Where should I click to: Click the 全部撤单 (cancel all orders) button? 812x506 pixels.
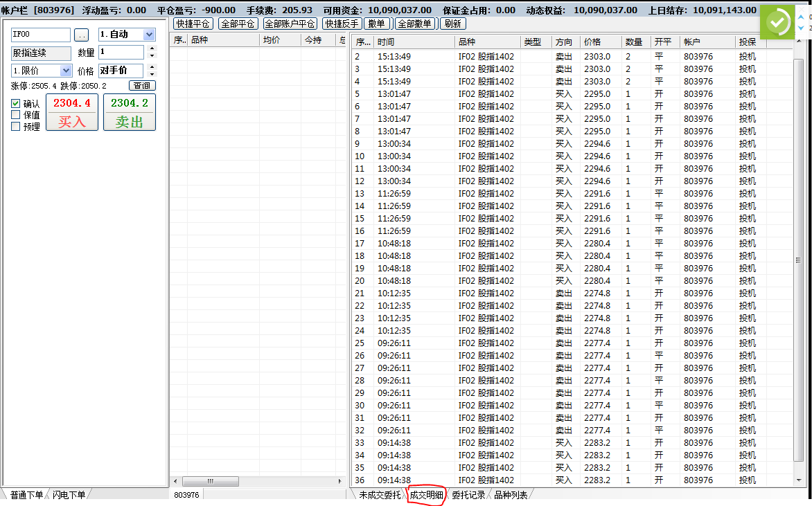[x=415, y=24]
